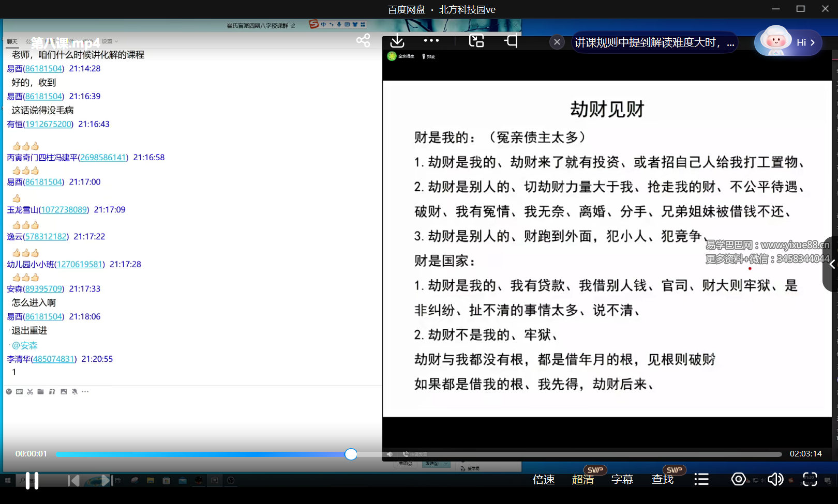
Task: Seek by clicking the video progress bar
Action: tap(207, 454)
